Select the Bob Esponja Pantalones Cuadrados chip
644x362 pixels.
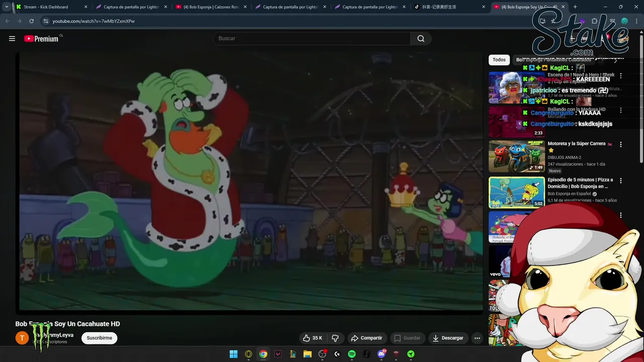pos(553,60)
